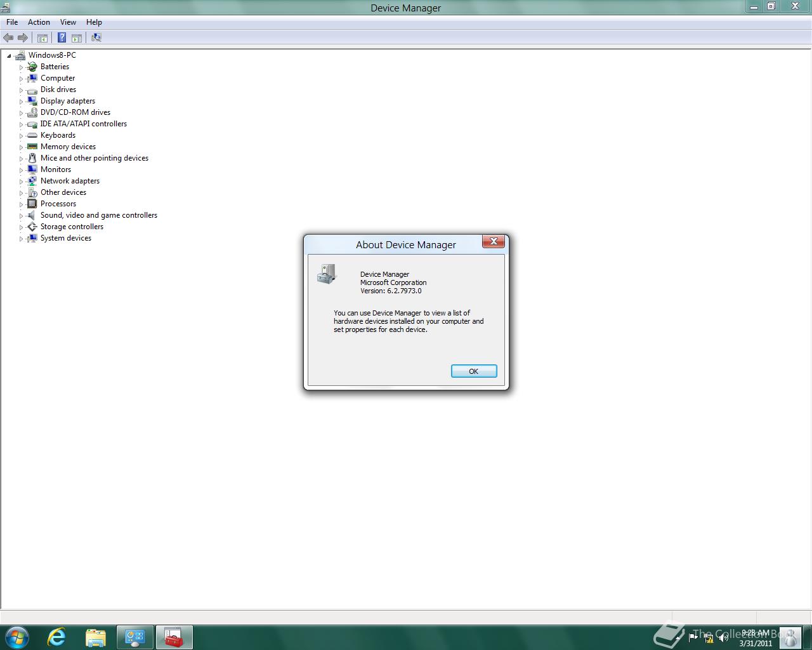The image size is (812, 650).
Task: Open Windows Explorer folder taskbar icon
Action: click(x=96, y=637)
